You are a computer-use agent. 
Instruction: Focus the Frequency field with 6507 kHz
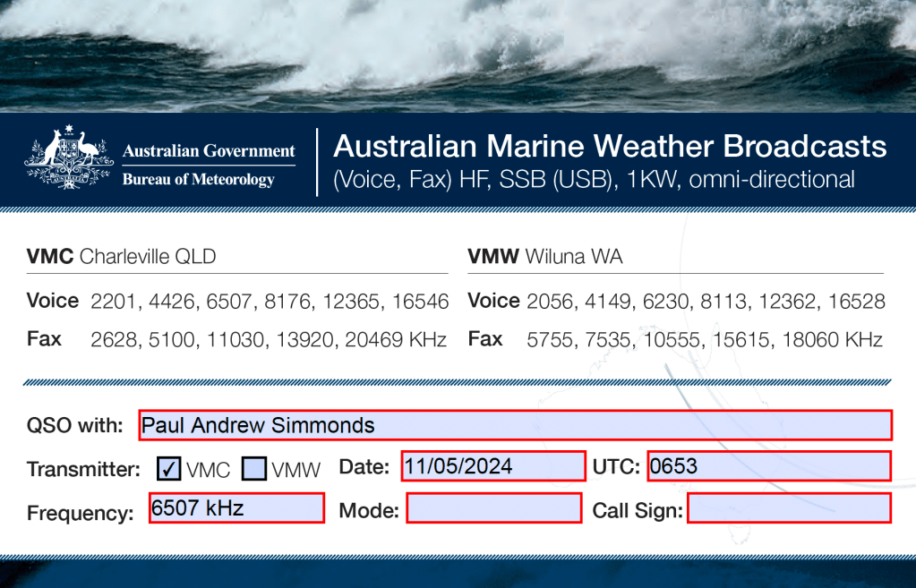[236, 508]
